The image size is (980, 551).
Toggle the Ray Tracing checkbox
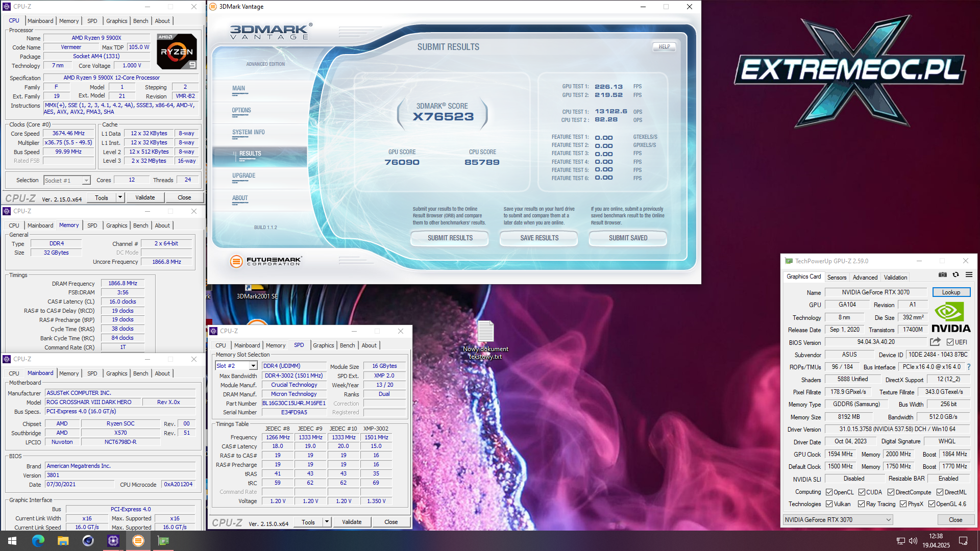click(x=861, y=504)
